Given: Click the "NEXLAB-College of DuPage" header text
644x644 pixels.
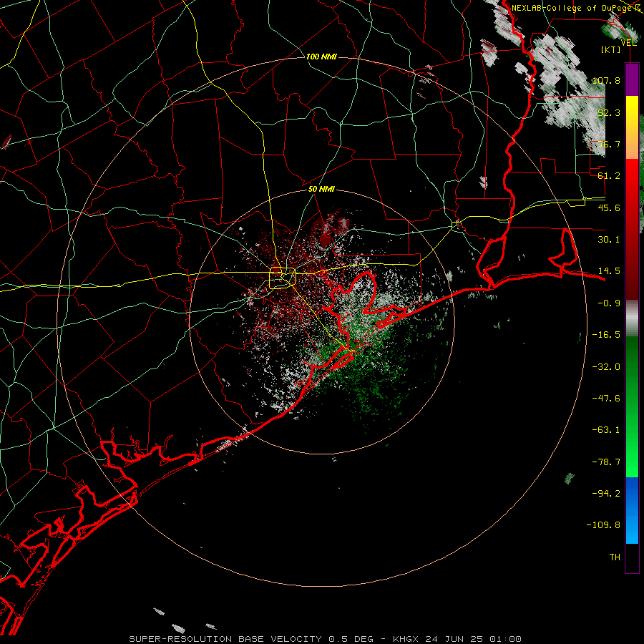Looking at the screenshot, I should pyautogui.click(x=572, y=8).
